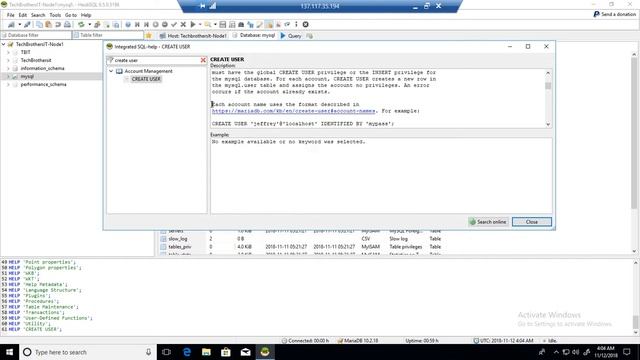Open the Tools menu
This screenshot has height=360, width=640.
55,15
